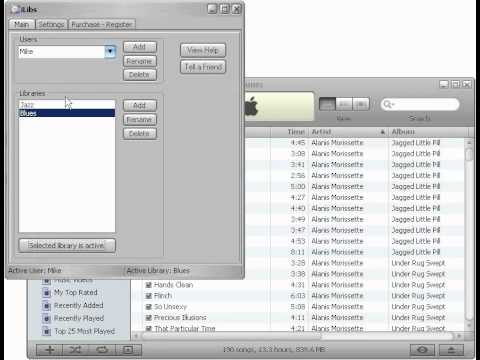Toggle checkbox beside So Unsexy
Image resolution: width=480 pixels, height=360 pixels.
click(149, 307)
